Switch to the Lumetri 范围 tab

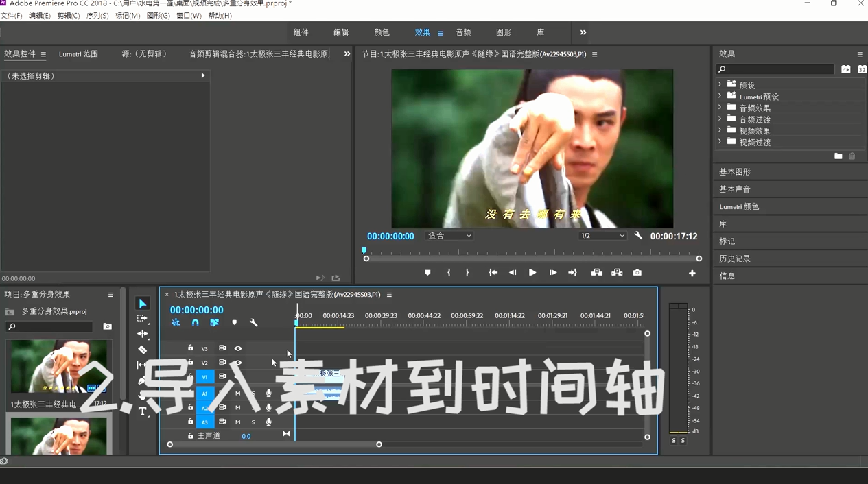[x=78, y=54]
